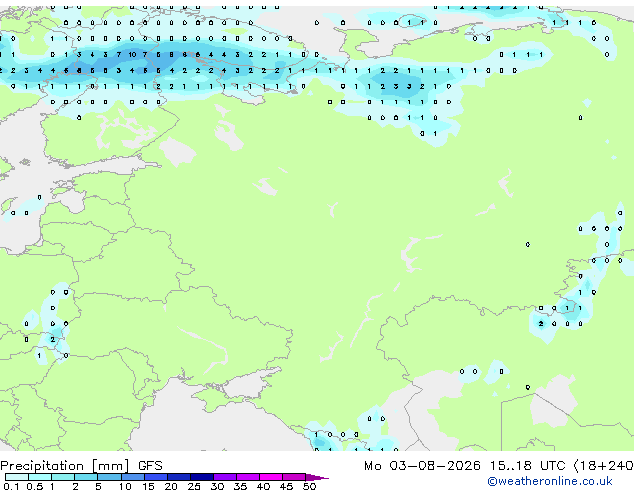The height and width of the screenshot is (490, 634).
Task: Click the 'Mo 03-08-2026 15..18 UTC' date text
Action: tap(465, 466)
